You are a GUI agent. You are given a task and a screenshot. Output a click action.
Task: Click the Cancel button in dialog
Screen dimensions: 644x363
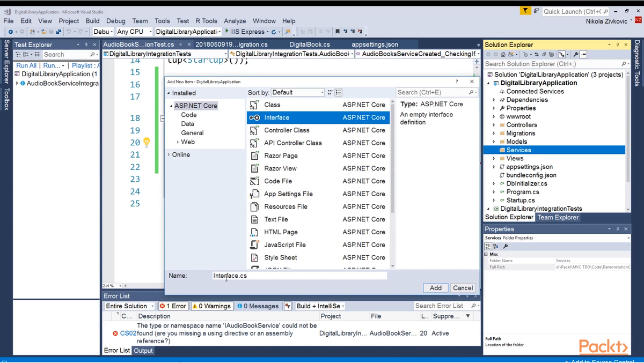(463, 288)
